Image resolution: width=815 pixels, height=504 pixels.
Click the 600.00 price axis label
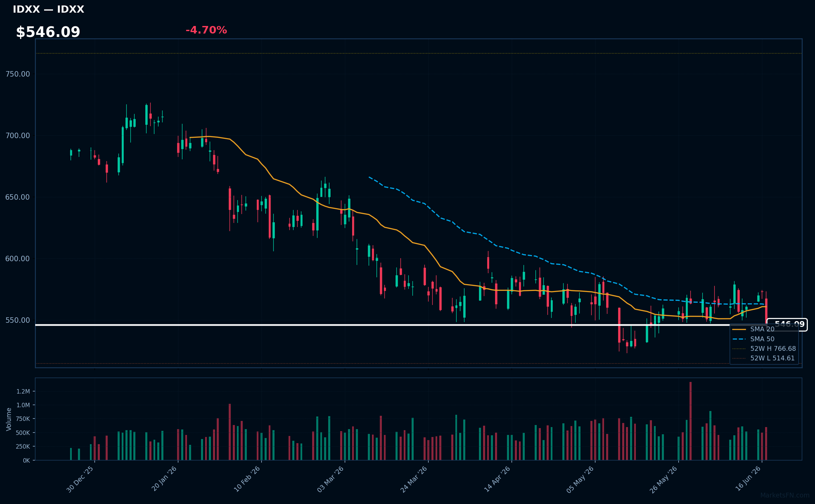(x=18, y=259)
